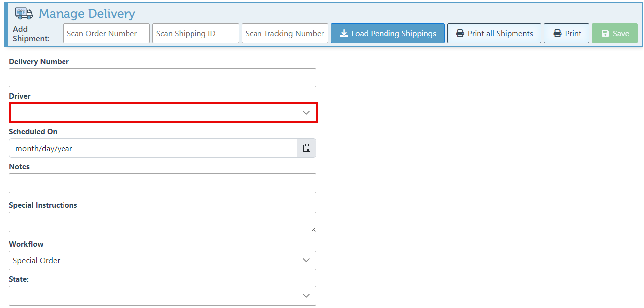Focus the Scan Order Number field
Screen dimensions: 644x308
click(106, 34)
